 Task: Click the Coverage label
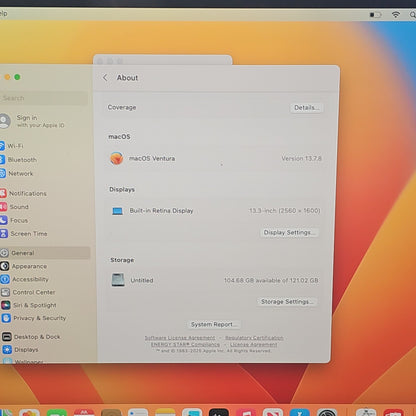coord(122,107)
